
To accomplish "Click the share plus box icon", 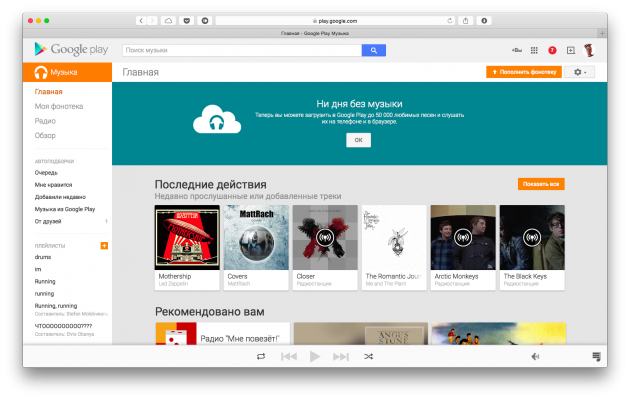I will pos(571,50).
